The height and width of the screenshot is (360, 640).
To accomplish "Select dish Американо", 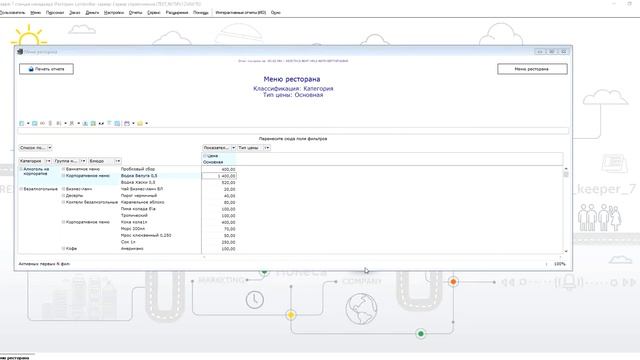I will (132, 249).
